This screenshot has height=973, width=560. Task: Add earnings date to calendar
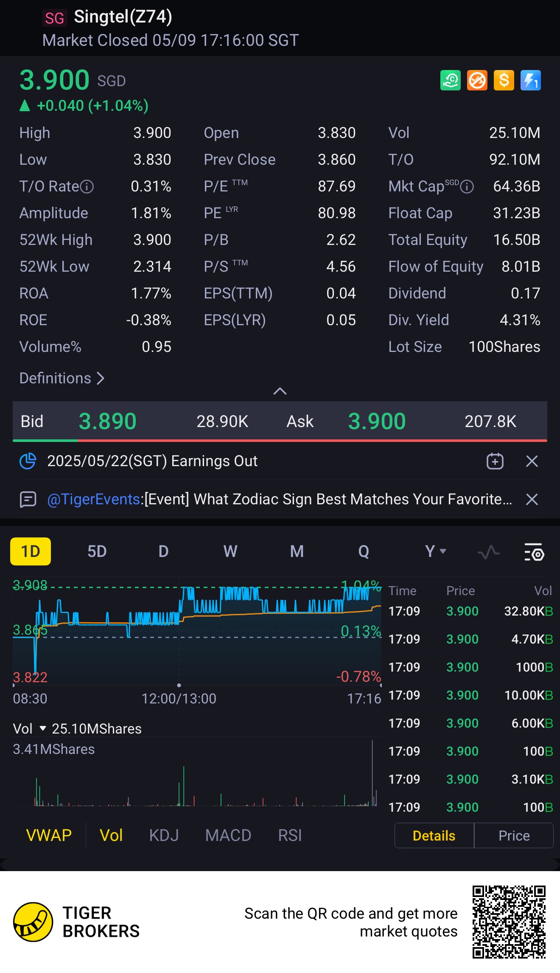(495, 461)
